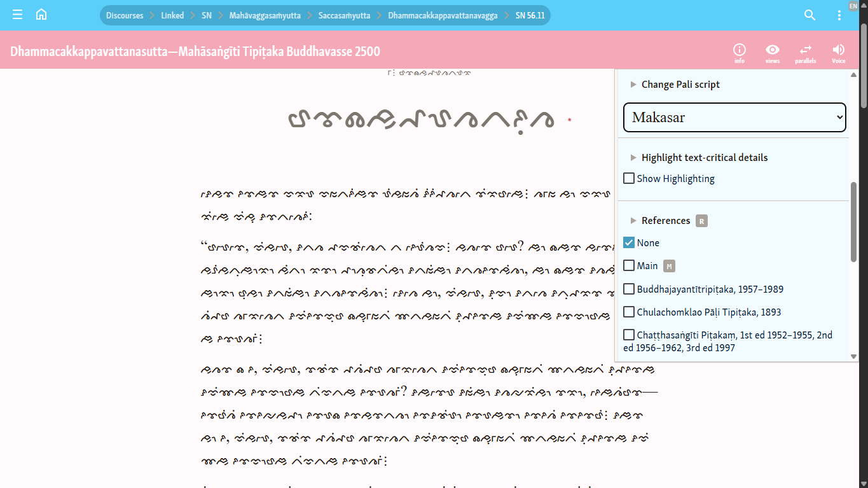
Task: Check the Main references checkbox
Action: click(629, 266)
